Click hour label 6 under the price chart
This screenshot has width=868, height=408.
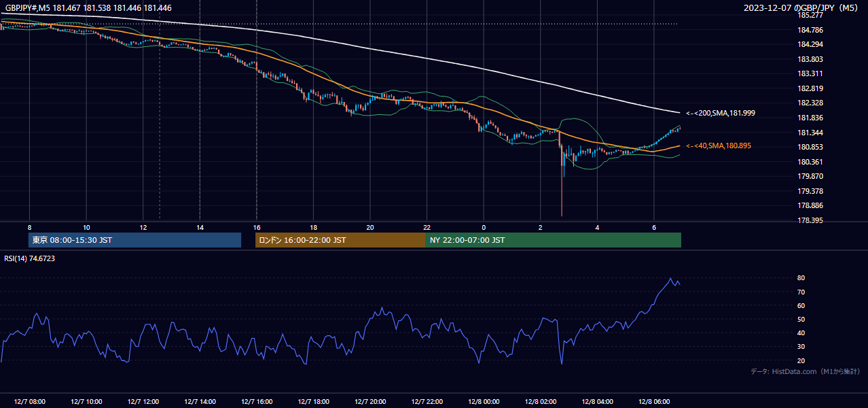[x=653, y=227]
